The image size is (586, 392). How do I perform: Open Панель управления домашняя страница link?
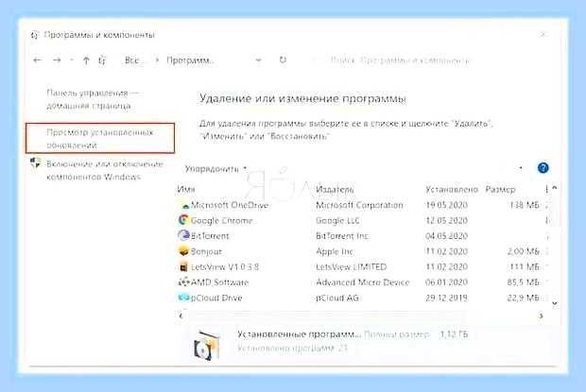point(93,99)
